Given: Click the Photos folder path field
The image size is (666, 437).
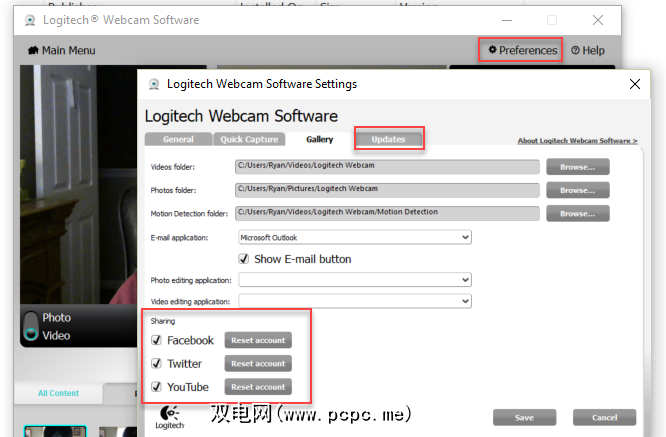Looking at the screenshot, I should point(387,190).
